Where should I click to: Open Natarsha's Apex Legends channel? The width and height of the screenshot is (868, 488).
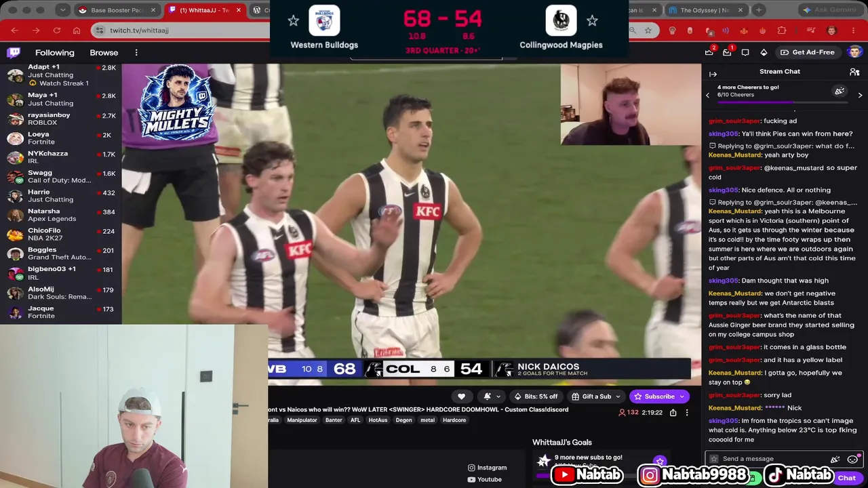tap(61, 215)
